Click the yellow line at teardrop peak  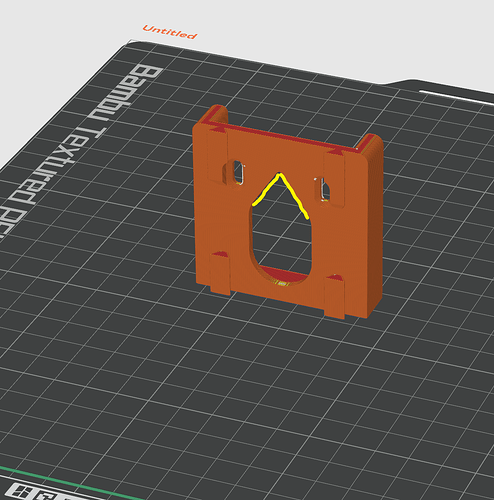click(x=279, y=175)
